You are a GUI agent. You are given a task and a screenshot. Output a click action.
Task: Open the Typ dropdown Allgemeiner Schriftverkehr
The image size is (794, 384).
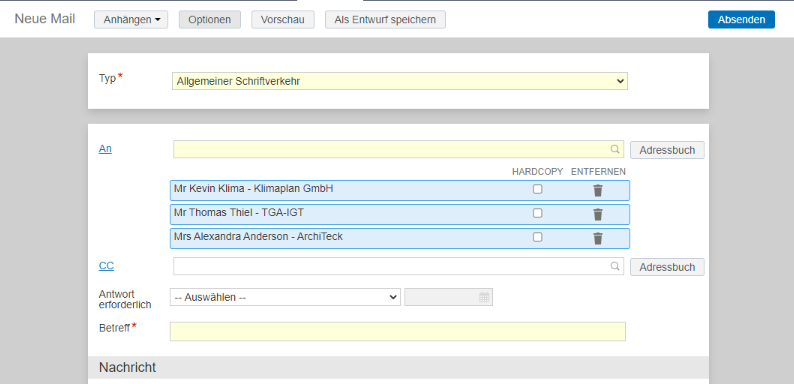[x=400, y=81]
